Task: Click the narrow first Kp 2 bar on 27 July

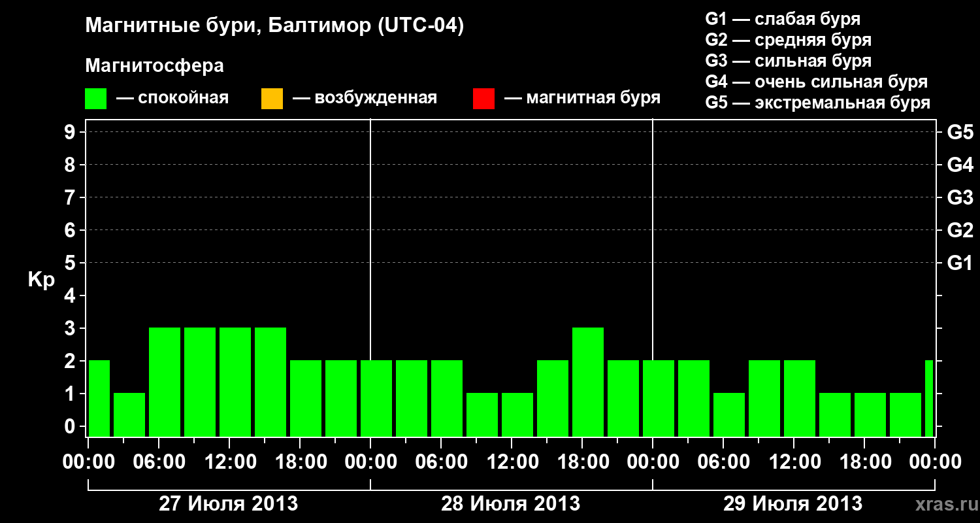Action: click(x=99, y=398)
